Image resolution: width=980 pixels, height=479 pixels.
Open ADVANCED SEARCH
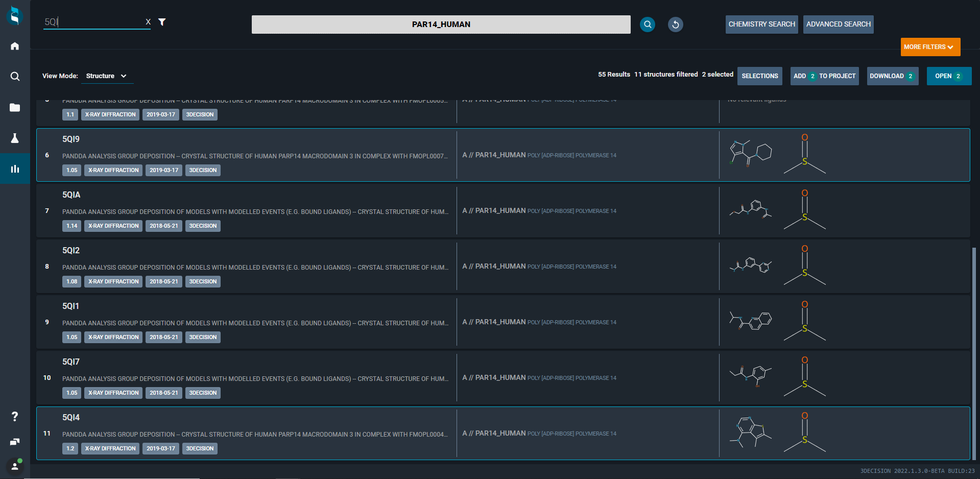pyautogui.click(x=838, y=25)
